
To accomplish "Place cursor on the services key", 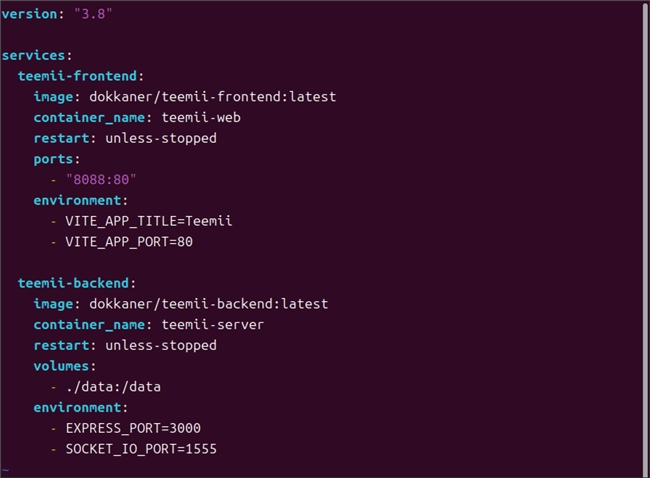I will click(34, 55).
